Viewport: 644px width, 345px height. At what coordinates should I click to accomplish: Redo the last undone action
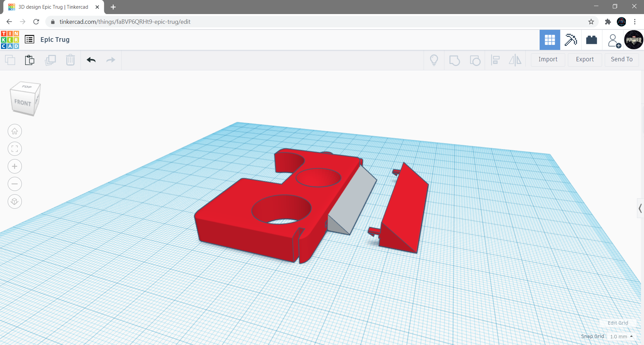(111, 60)
